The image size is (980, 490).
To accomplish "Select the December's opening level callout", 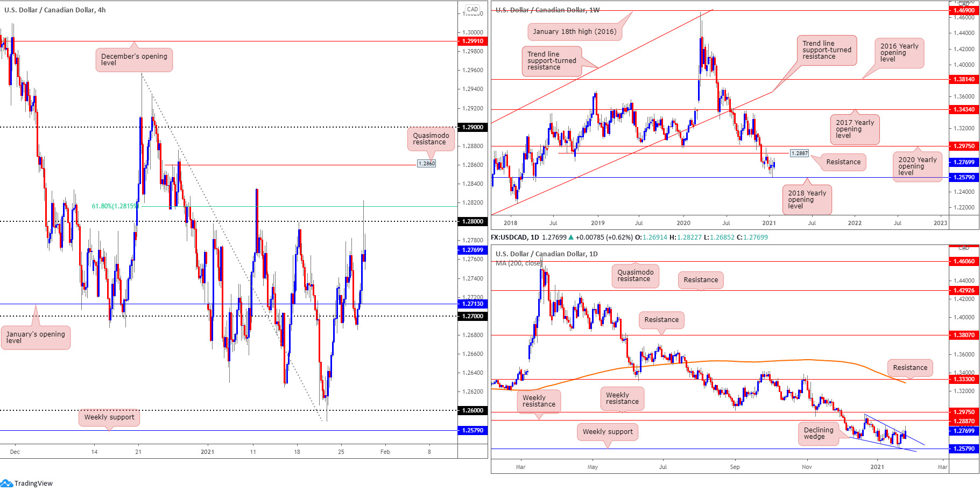I will [x=134, y=60].
